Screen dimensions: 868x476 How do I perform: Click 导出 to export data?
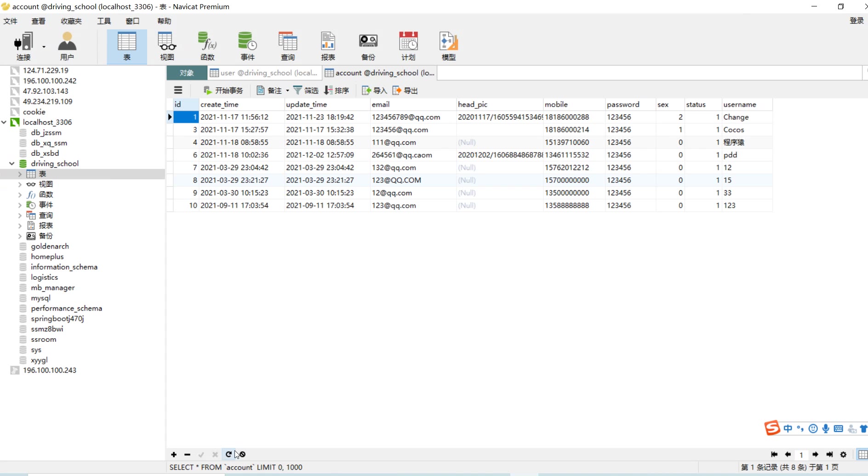(405, 91)
